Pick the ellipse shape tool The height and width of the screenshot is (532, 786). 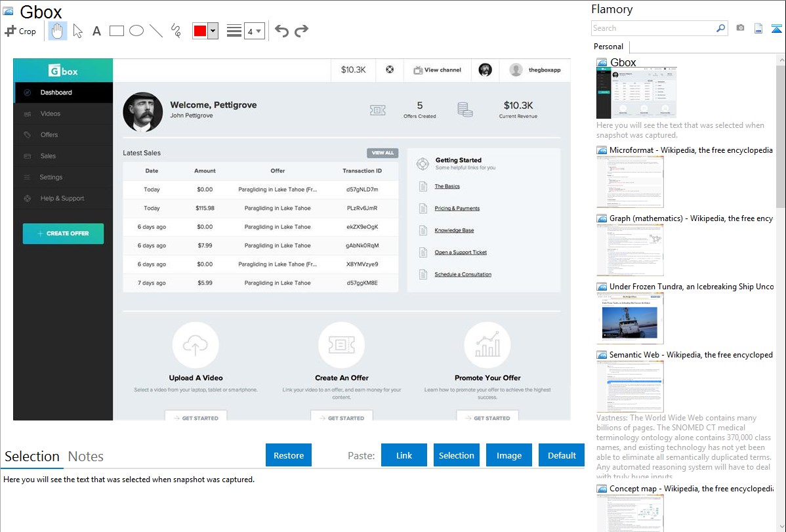click(136, 31)
